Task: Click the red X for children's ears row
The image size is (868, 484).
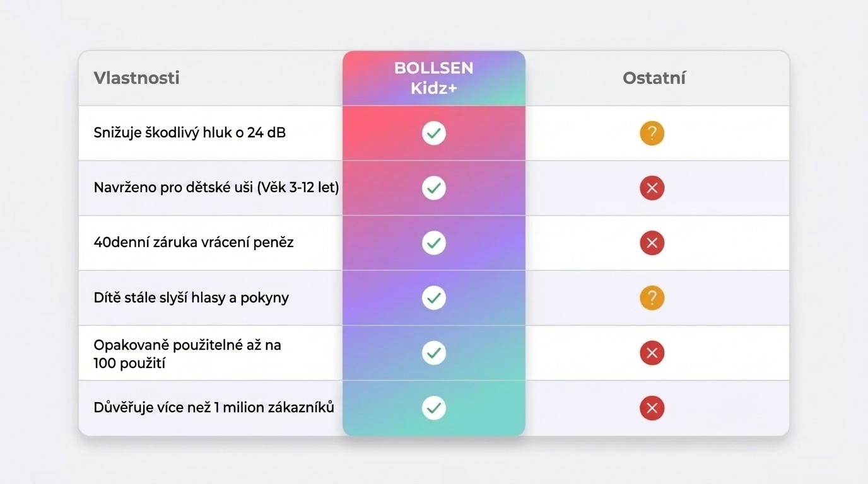Action: (652, 188)
